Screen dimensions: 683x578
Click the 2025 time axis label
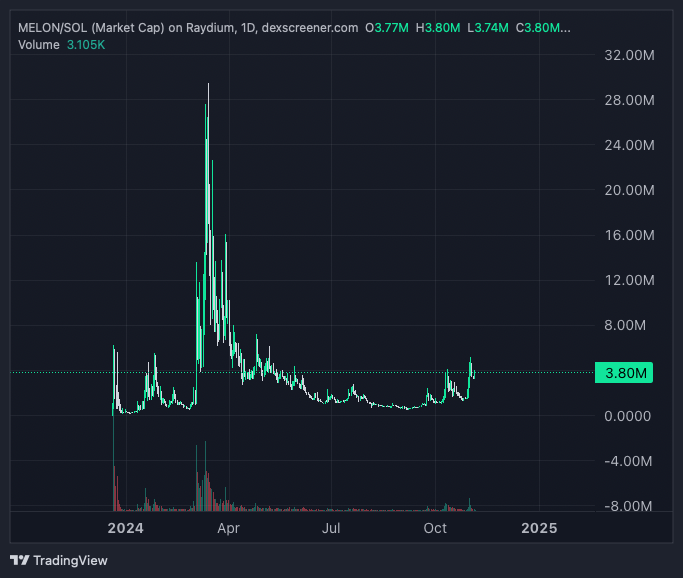coord(539,528)
